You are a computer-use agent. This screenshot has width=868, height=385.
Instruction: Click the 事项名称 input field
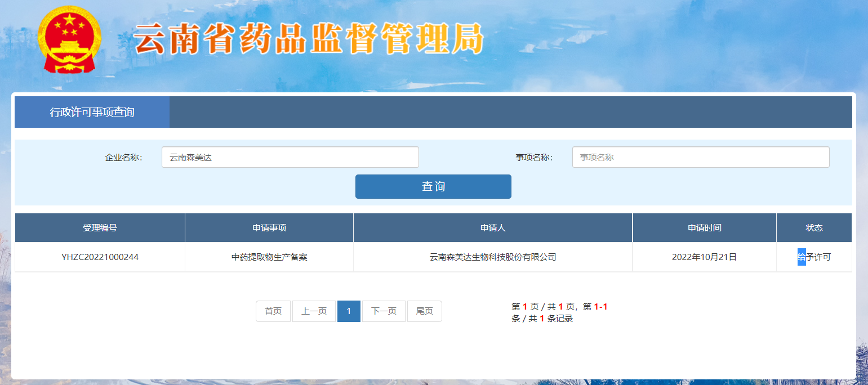tap(700, 157)
